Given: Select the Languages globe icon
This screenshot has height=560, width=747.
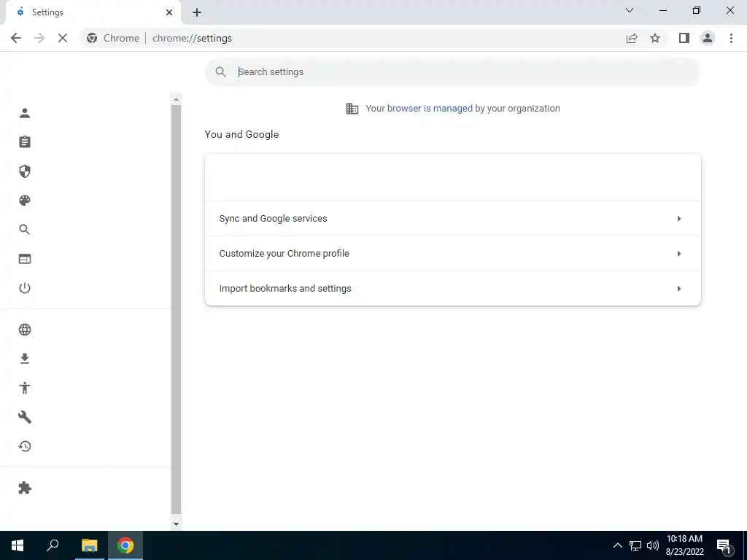Looking at the screenshot, I should [25, 330].
